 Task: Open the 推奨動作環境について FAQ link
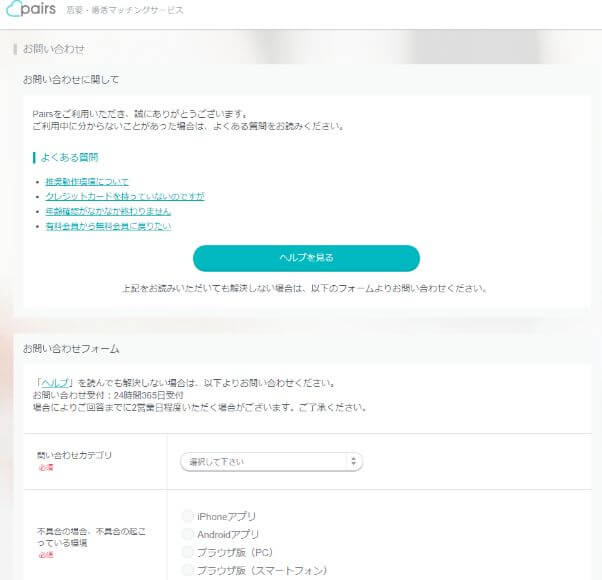(87, 181)
